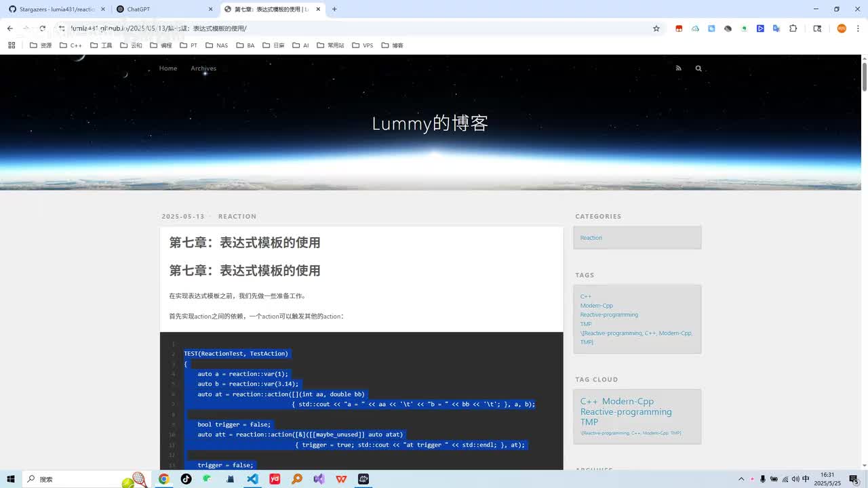Switch the 中 input method indicator
Viewport: 868px width, 488px height.
click(806, 479)
